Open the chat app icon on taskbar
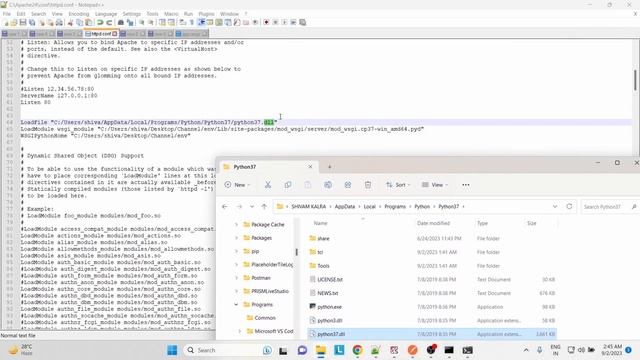 (x=302, y=350)
